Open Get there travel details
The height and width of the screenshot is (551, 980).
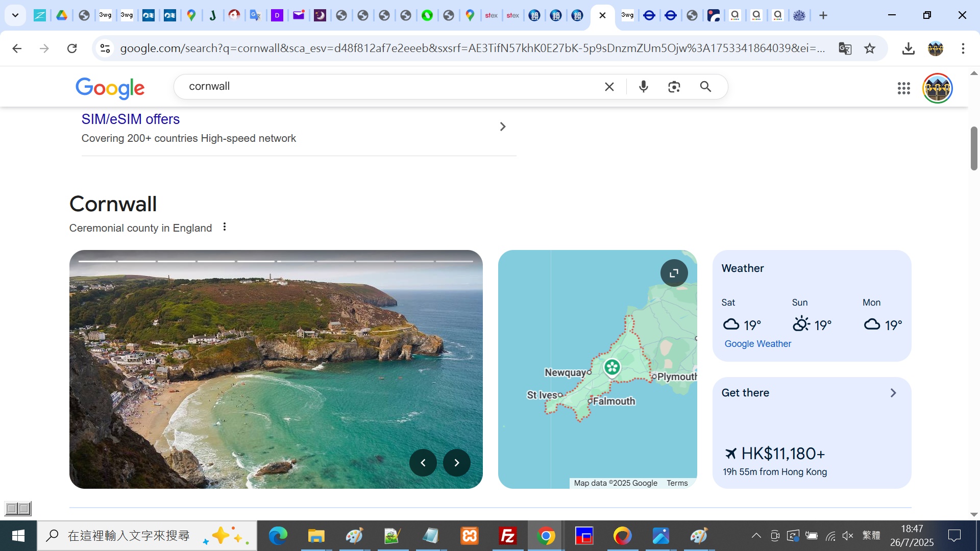893,393
